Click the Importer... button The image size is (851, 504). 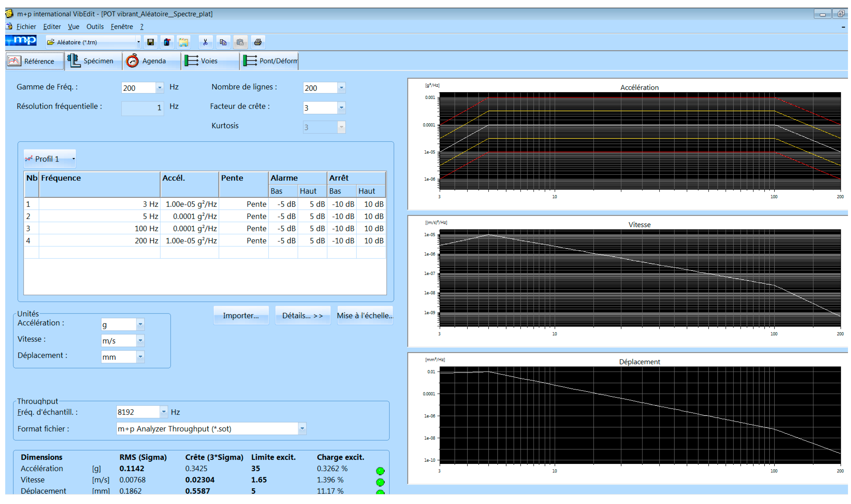point(241,316)
